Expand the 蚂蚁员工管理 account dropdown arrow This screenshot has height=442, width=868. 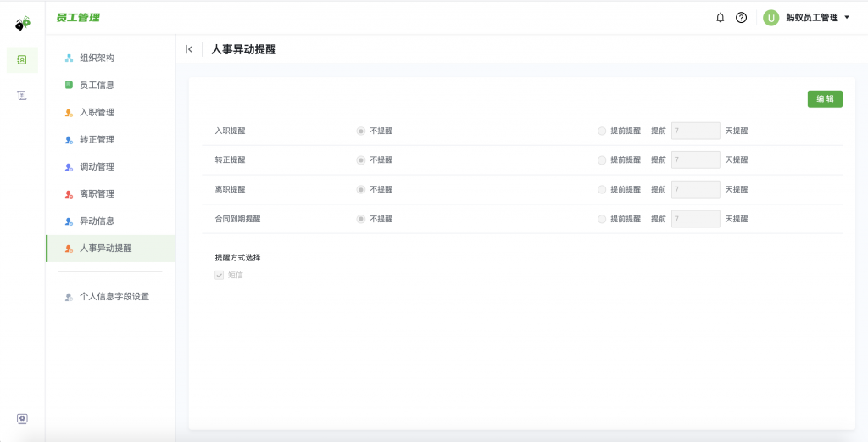pos(847,18)
